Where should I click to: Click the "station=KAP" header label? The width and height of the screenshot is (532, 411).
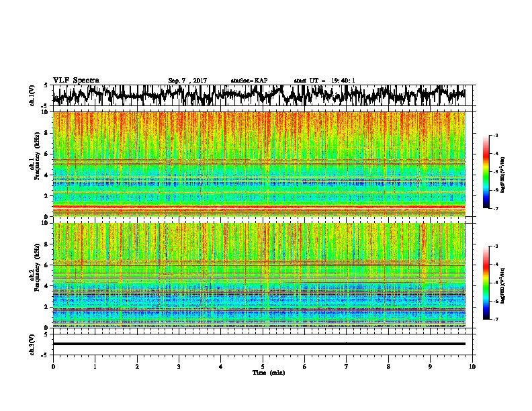(x=249, y=81)
